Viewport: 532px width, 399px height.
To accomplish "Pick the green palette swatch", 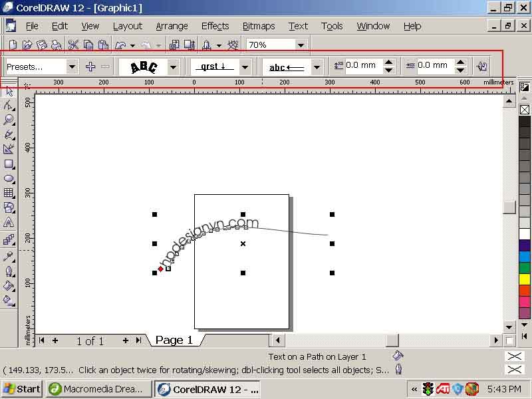I will (525, 268).
